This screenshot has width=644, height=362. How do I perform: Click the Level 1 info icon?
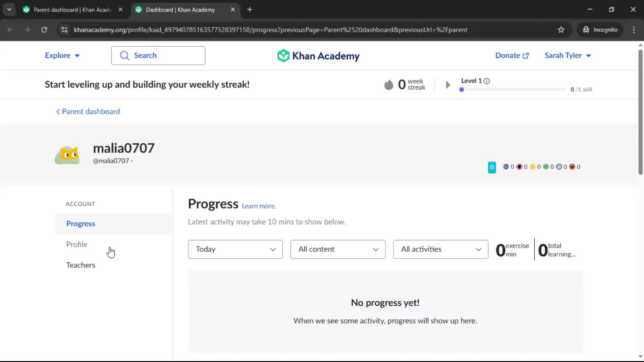coord(487,81)
